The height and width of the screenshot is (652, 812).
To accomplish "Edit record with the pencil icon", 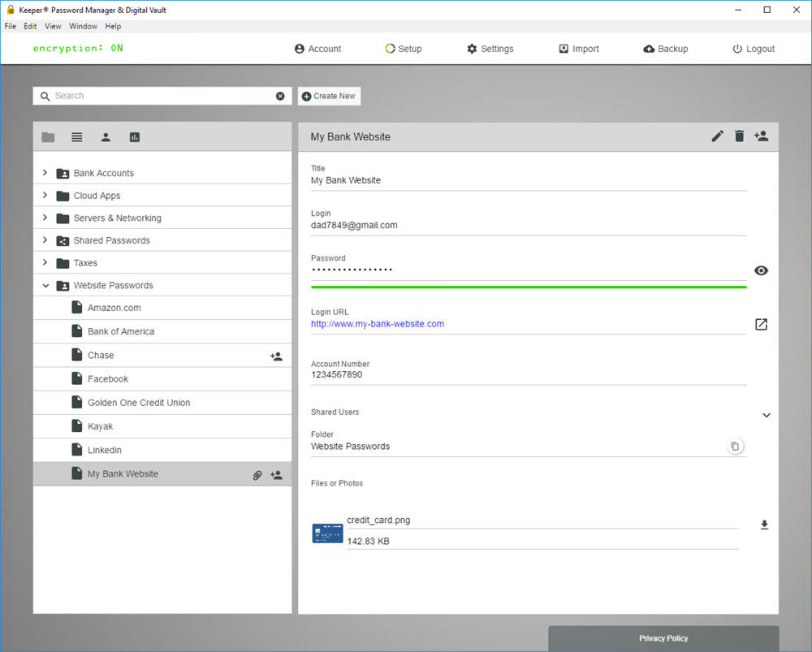I will (x=717, y=136).
